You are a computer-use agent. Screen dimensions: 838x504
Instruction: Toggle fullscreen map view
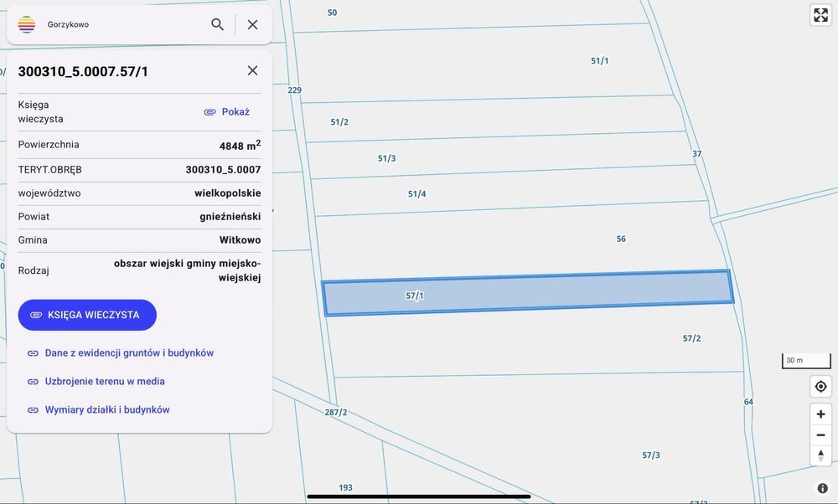click(x=821, y=15)
